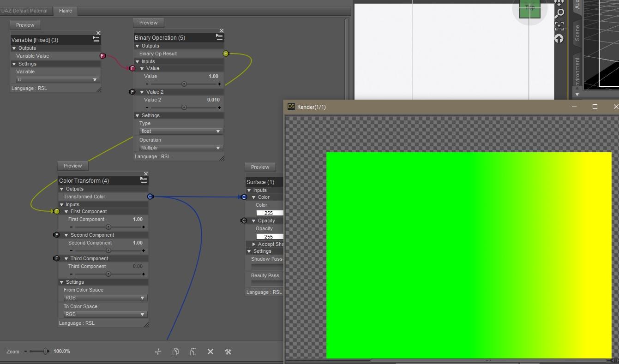Image resolution: width=619 pixels, height=364 pixels.
Task: Click the Transformed Color output port
Action: coord(150,197)
